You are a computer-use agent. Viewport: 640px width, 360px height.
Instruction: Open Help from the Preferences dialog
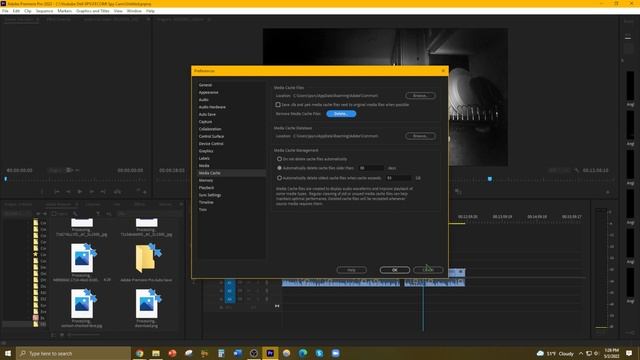click(351, 270)
